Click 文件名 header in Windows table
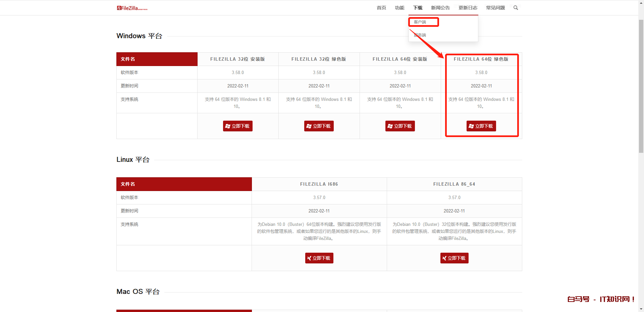The height and width of the screenshot is (312, 644). coord(157,59)
